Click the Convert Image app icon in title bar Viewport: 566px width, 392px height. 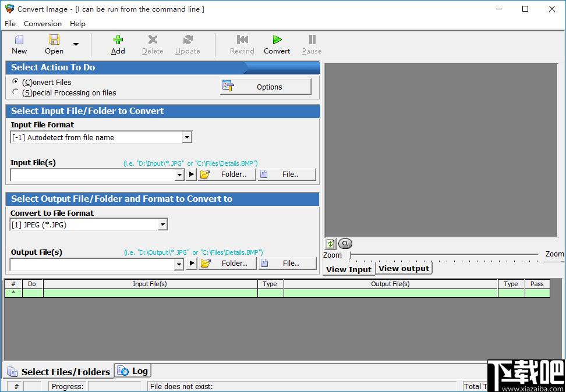click(x=9, y=9)
